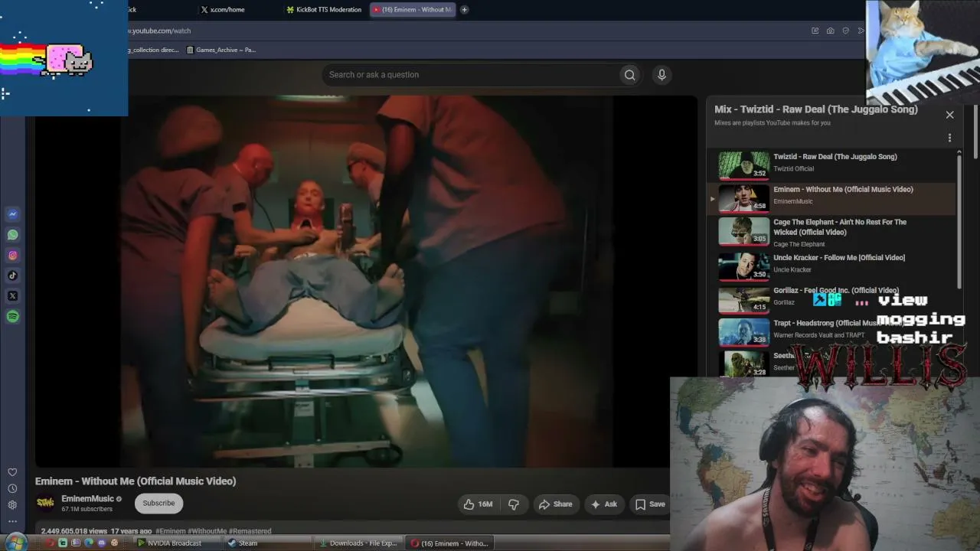Like the Eminem video

478,504
